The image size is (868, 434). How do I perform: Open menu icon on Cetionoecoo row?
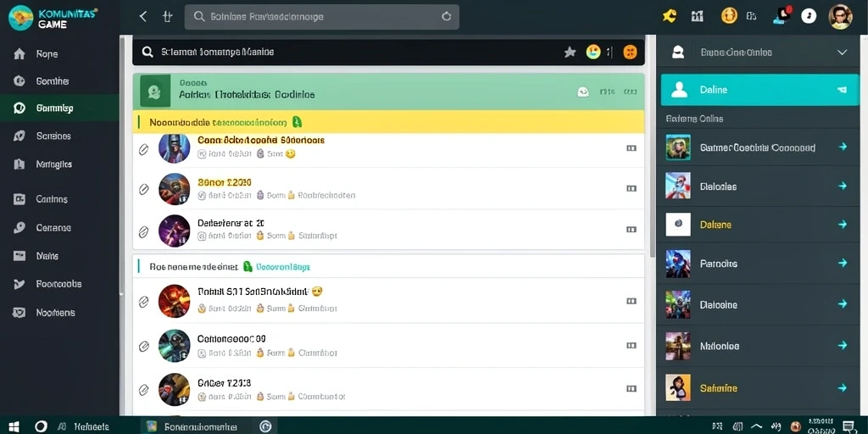[631, 346]
